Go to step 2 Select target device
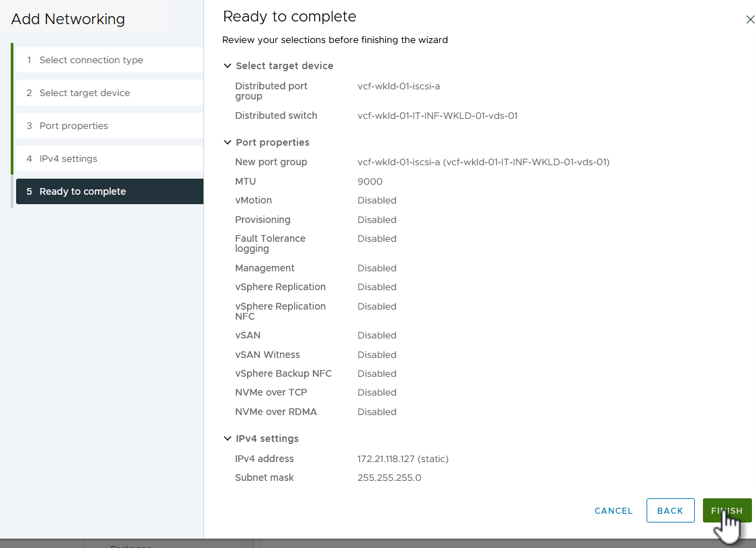The height and width of the screenshot is (548, 756). pos(85,93)
